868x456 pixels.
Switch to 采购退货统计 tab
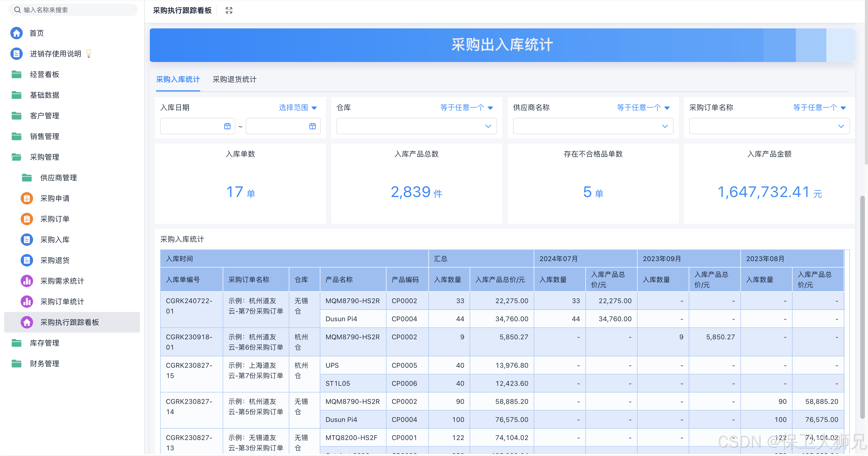coord(234,80)
